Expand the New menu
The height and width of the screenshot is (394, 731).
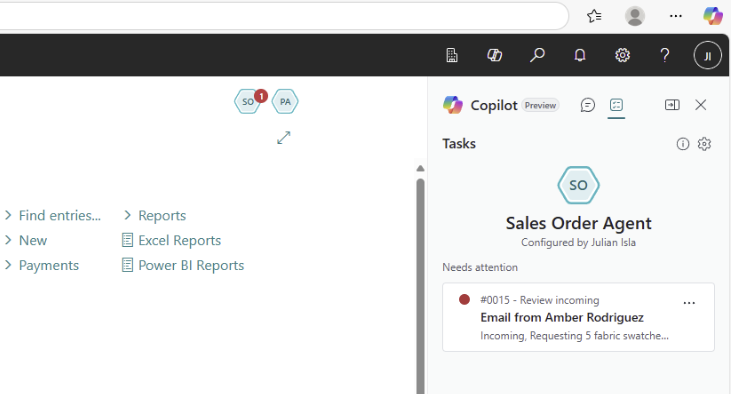pyautogui.click(x=26, y=240)
